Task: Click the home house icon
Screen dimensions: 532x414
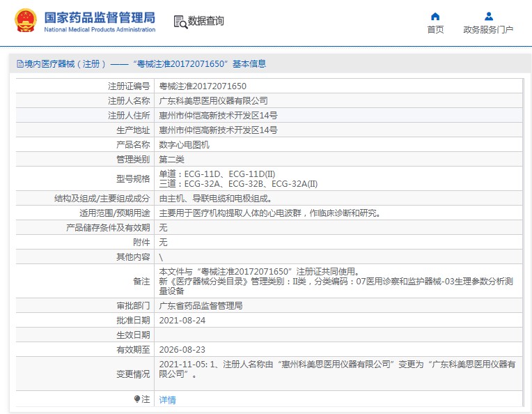Action: [435, 16]
